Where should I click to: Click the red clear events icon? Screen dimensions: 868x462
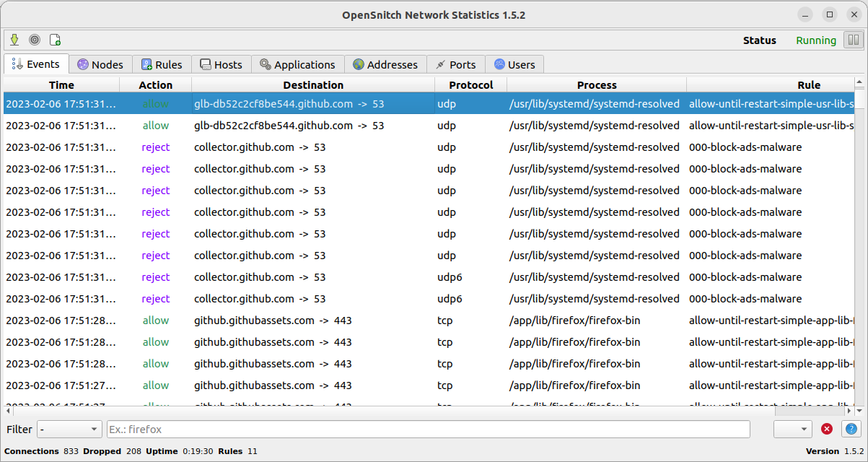point(827,430)
